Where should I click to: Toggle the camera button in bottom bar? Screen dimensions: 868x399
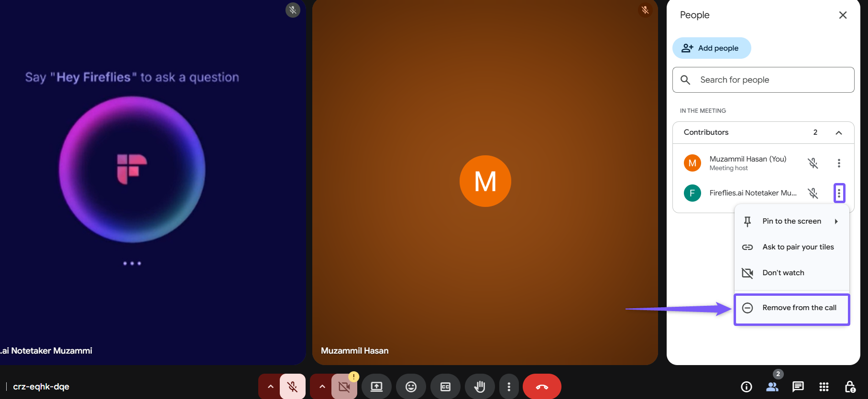[344, 387]
